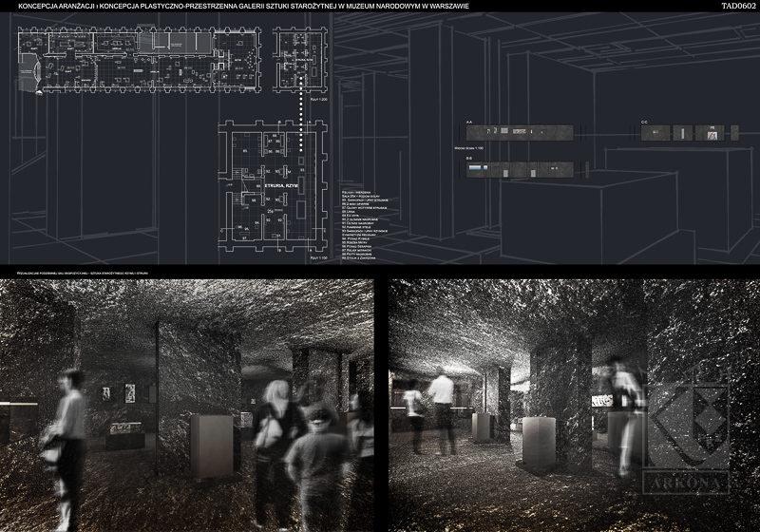Click the numbered legend list beside the plan
This screenshot has height=532, width=760.
(365, 226)
